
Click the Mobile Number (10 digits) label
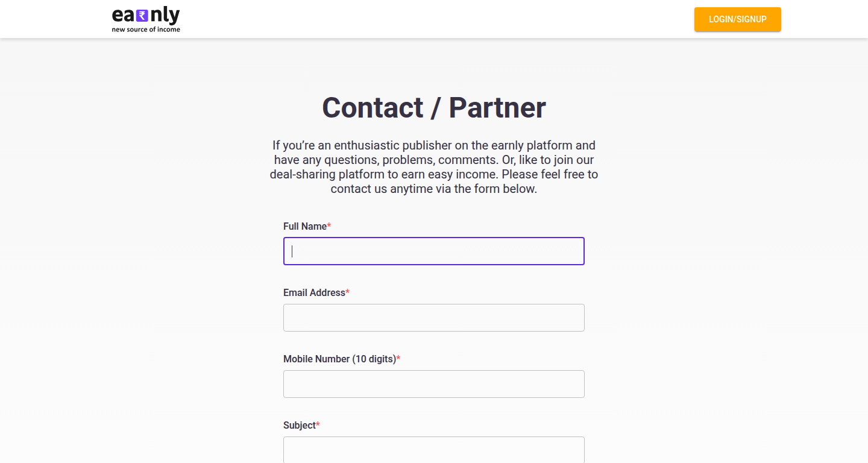(x=339, y=359)
